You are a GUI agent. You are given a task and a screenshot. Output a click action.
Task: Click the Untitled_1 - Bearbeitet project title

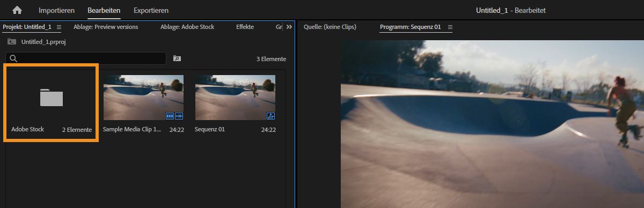510,10
